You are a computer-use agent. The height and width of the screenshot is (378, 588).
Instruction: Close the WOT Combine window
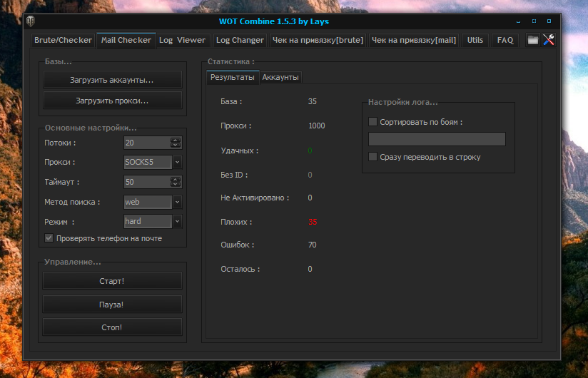tap(549, 21)
